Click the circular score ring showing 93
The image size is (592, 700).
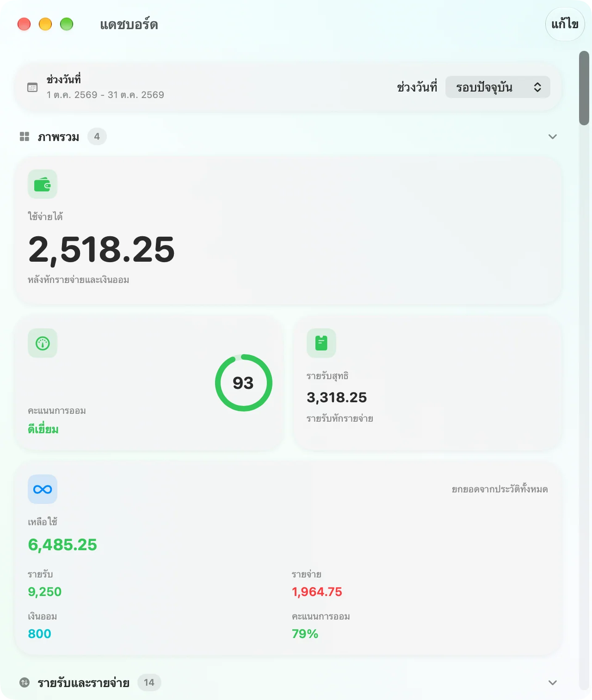[244, 383]
